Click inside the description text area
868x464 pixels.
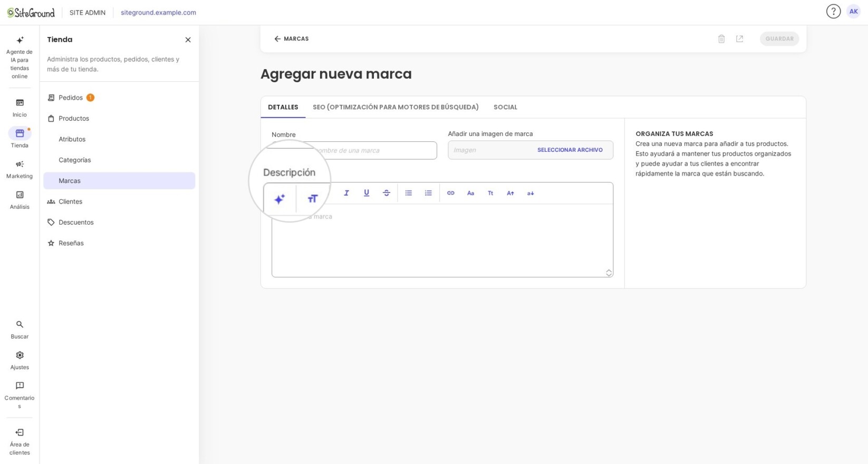442,240
